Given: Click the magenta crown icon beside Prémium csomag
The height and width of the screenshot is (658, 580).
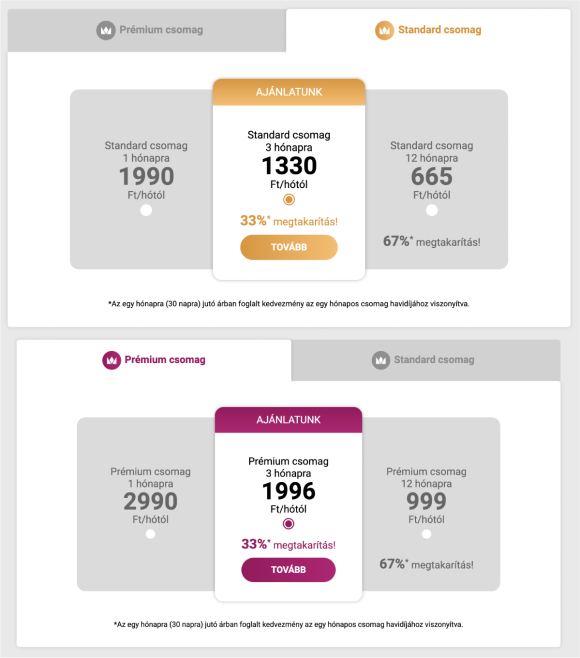Looking at the screenshot, I should click(112, 360).
